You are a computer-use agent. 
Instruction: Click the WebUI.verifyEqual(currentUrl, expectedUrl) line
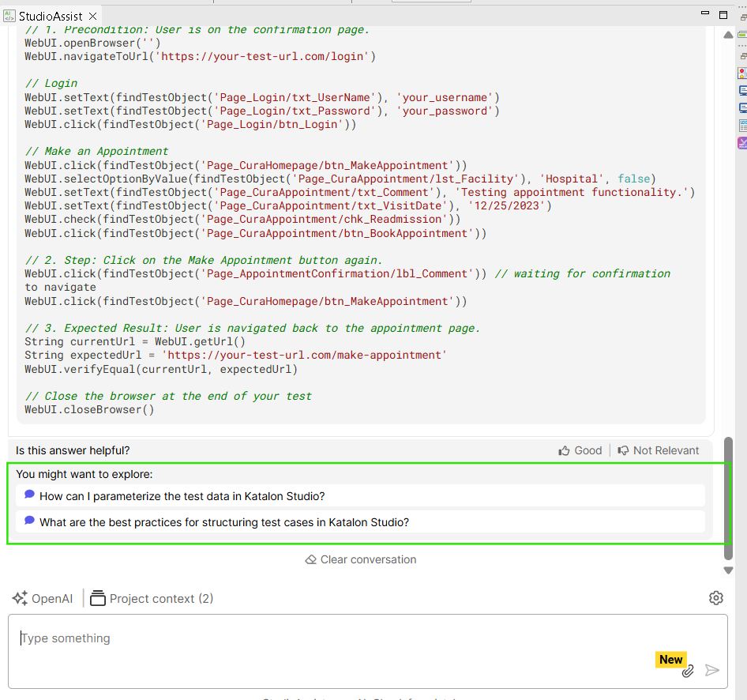(161, 369)
